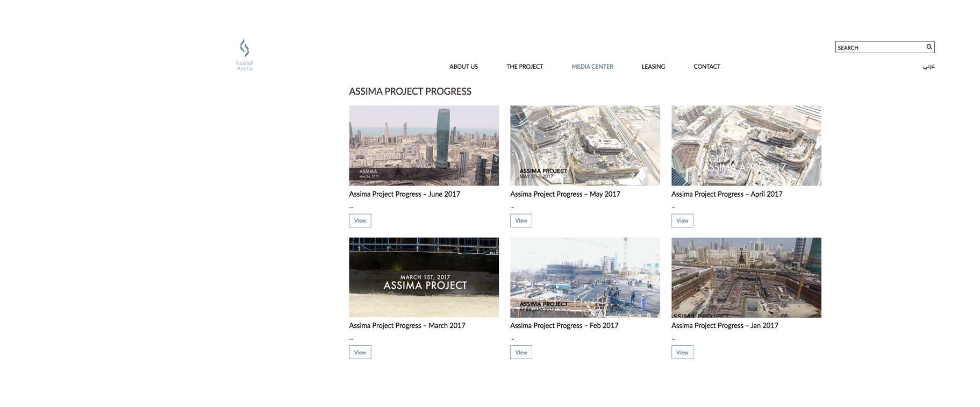The width and height of the screenshot is (980, 407).
Task: Open the ABOUT US menu
Action: tap(463, 67)
